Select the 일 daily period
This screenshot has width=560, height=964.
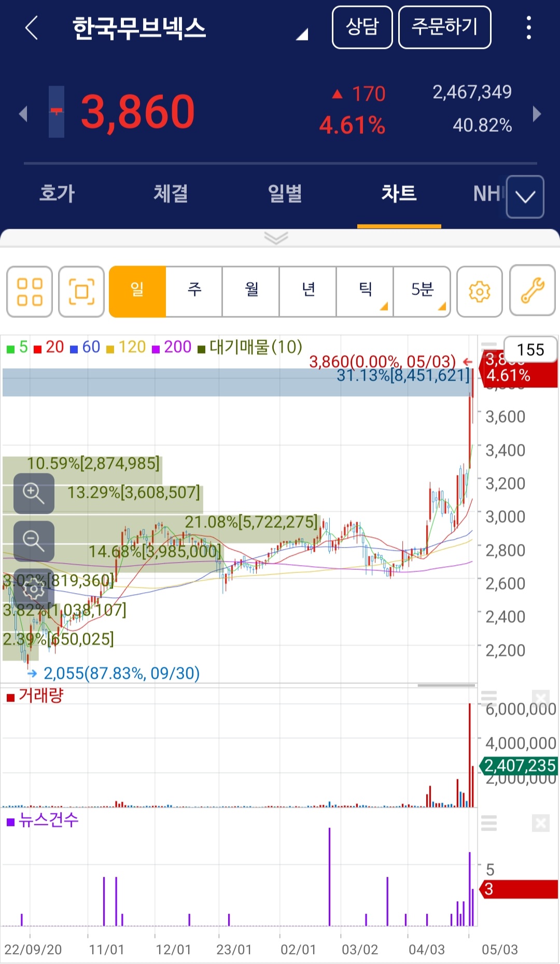click(x=137, y=291)
